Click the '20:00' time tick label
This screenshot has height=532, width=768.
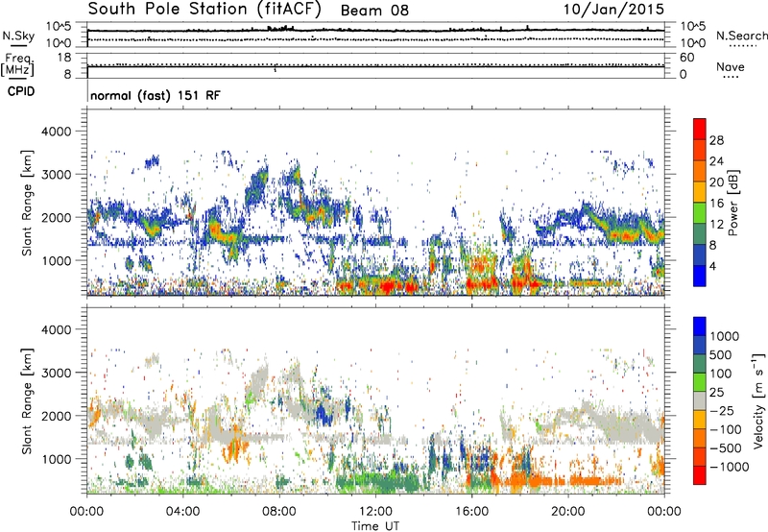568,512
